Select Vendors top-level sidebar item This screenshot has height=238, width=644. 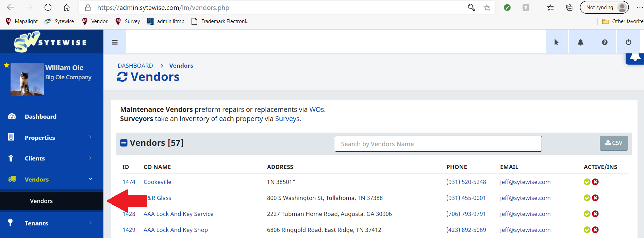click(37, 180)
